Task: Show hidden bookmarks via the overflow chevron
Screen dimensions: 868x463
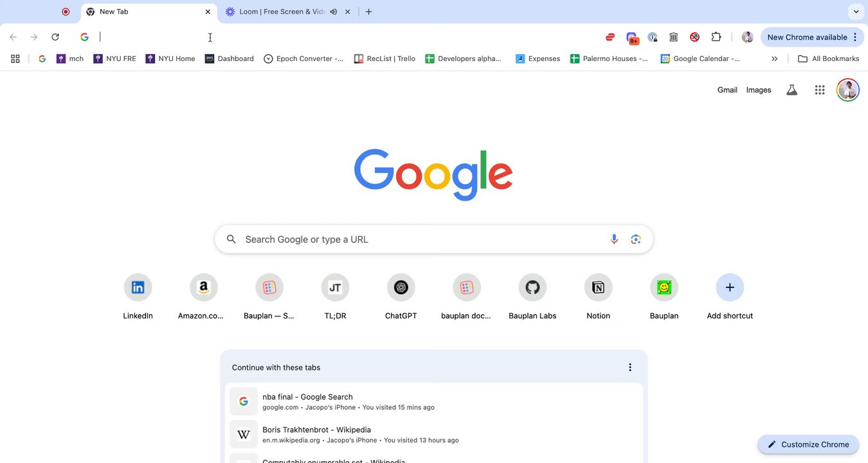Action: [774, 59]
